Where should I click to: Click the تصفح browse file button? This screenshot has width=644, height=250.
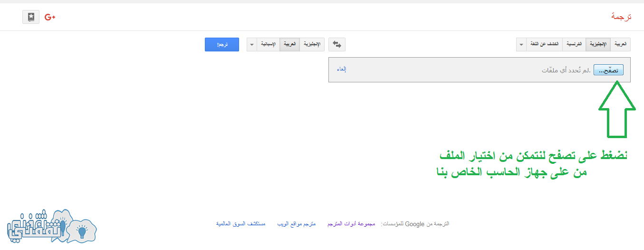click(608, 70)
